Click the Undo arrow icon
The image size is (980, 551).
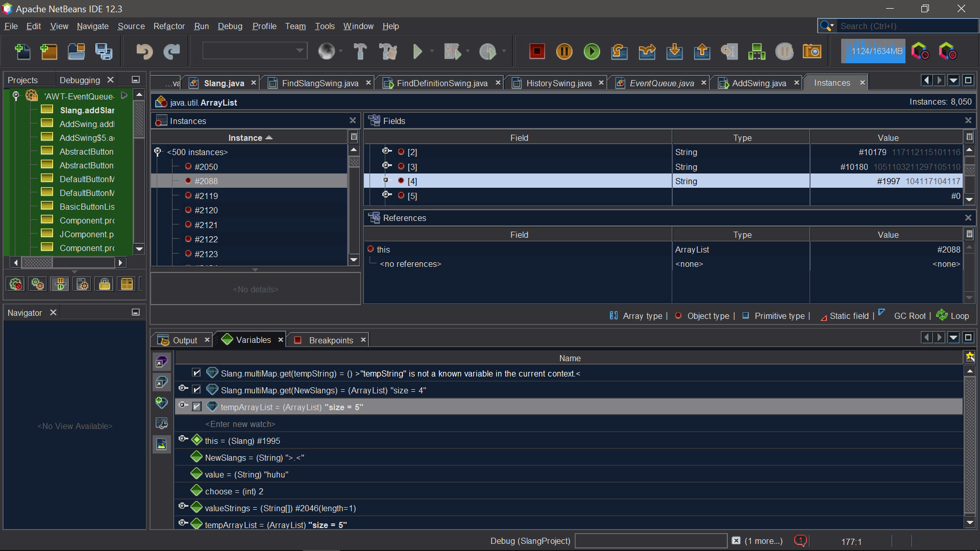tap(144, 52)
